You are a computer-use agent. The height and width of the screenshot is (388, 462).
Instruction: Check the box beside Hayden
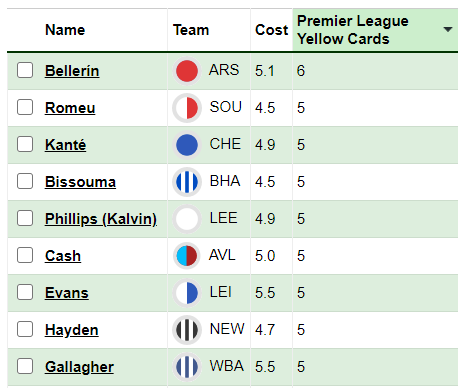click(25, 329)
